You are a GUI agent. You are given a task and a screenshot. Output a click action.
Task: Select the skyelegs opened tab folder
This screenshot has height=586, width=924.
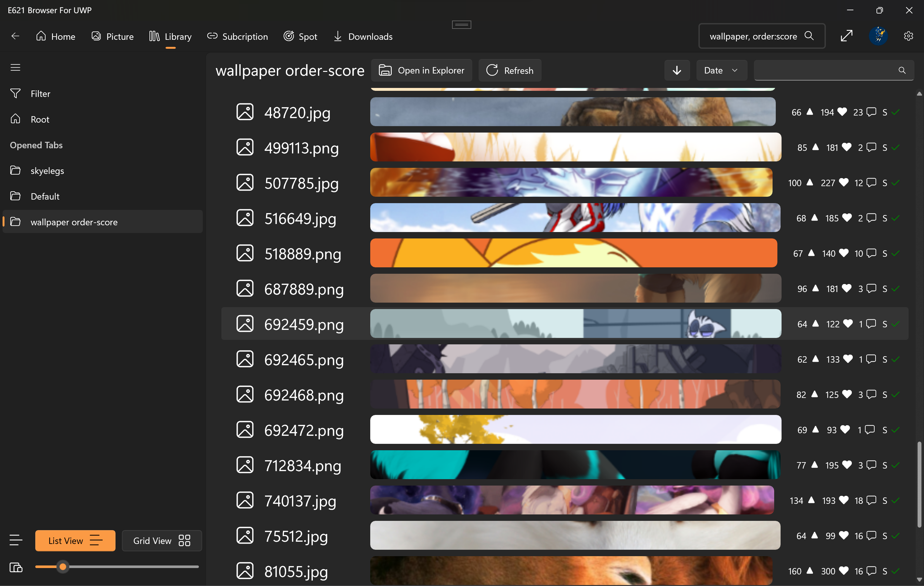coord(47,171)
